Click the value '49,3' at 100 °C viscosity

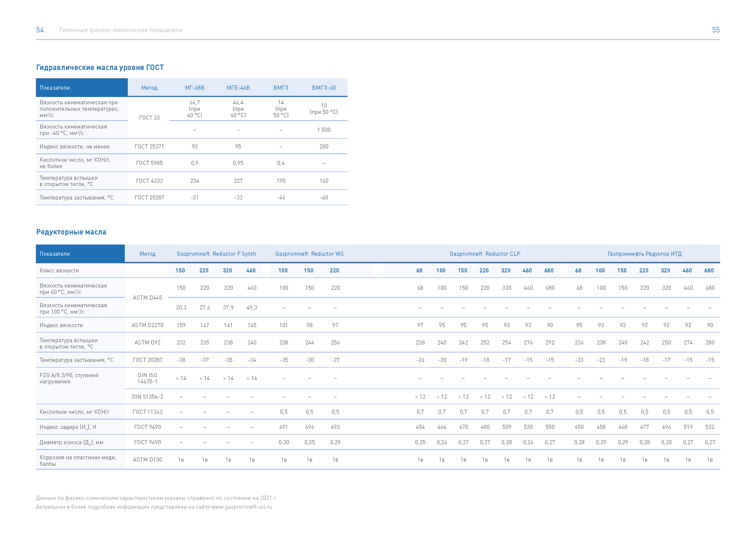[252, 308]
